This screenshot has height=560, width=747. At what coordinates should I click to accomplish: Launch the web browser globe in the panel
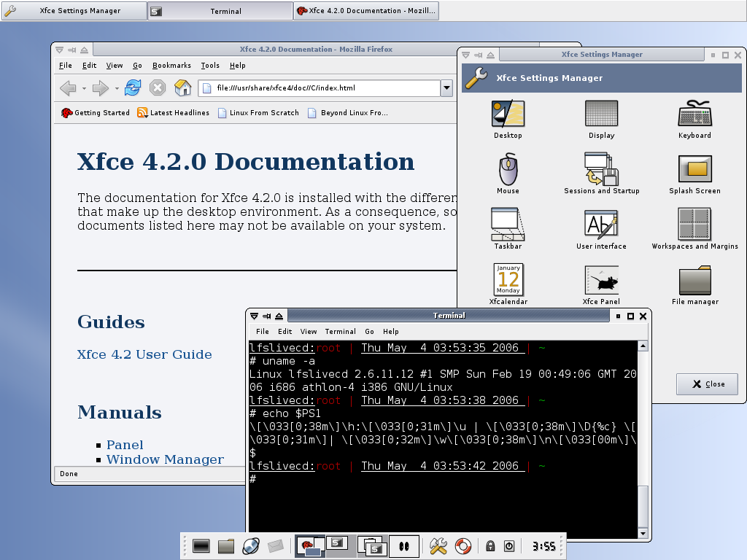pos(251,546)
